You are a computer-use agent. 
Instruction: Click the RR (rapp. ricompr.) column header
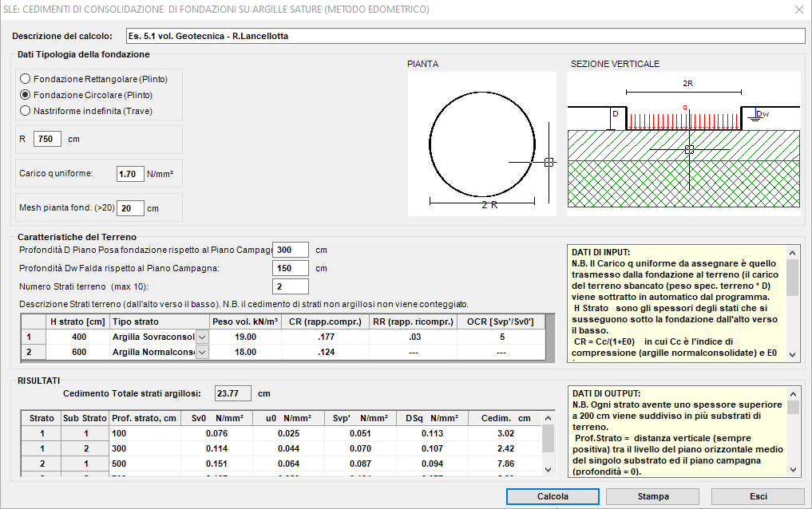[x=414, y=322]
